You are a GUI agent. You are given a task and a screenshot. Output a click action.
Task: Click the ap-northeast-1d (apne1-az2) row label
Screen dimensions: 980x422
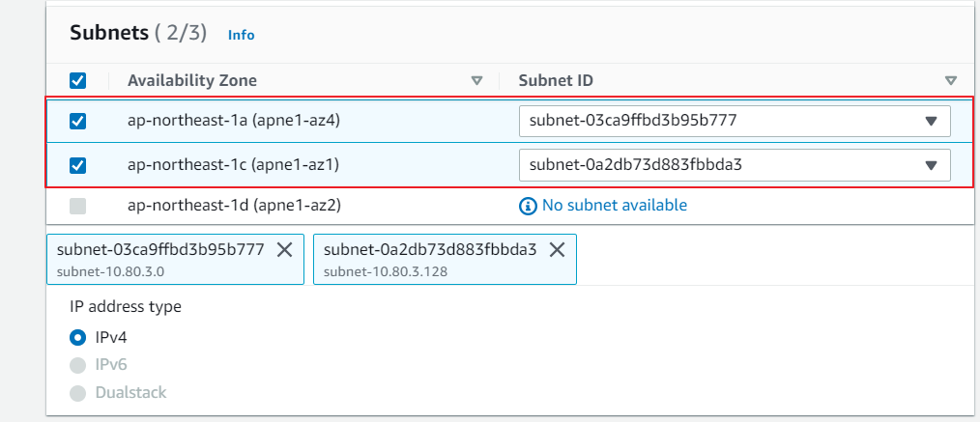tap(234, 206)
